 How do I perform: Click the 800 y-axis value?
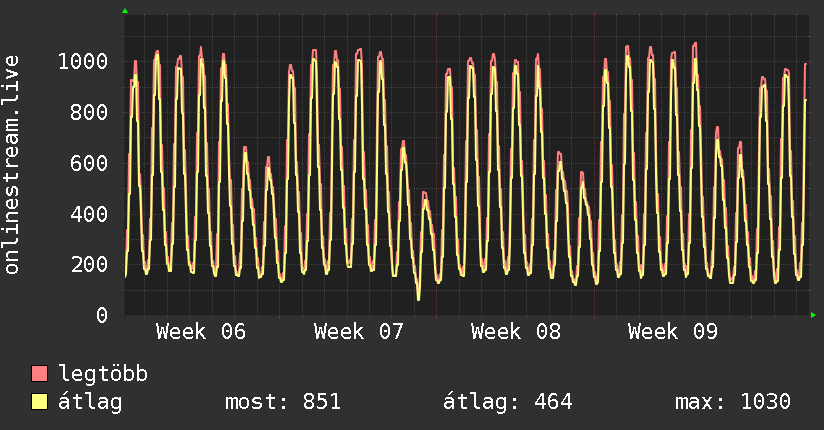pyautogui.click(x=89, y=113)
